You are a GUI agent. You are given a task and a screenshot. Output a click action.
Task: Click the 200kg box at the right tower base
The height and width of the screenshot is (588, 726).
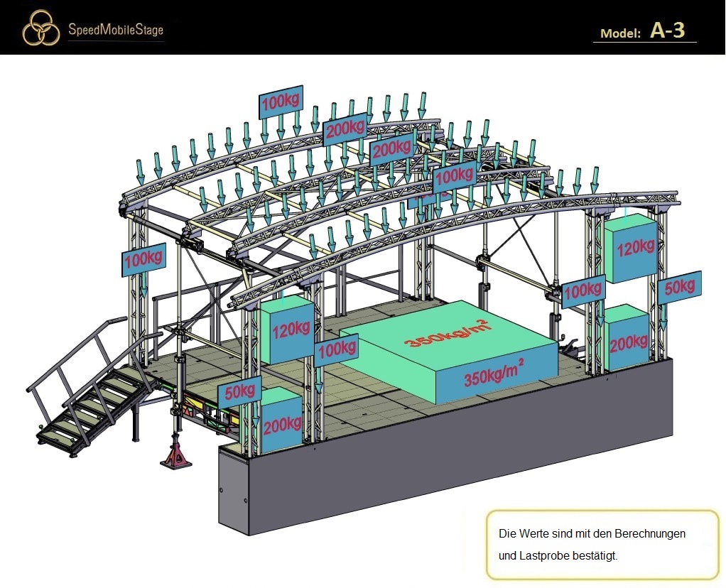[629, 342]
